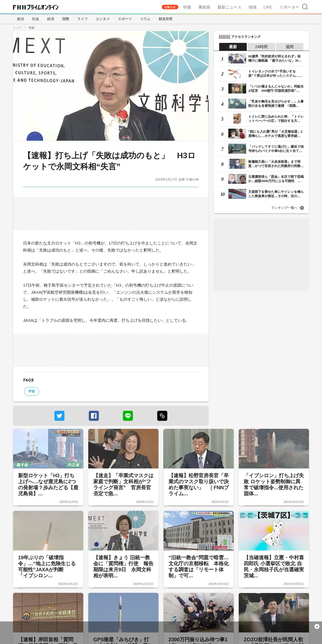Click the arrow icon beside ランキング一覧へ

coord(302,208)
